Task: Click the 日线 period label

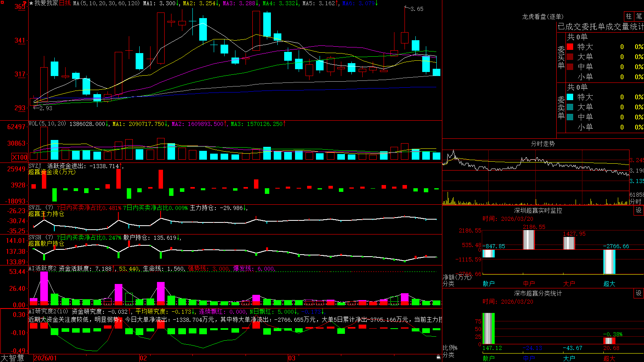Action: [x=65, y=3]
